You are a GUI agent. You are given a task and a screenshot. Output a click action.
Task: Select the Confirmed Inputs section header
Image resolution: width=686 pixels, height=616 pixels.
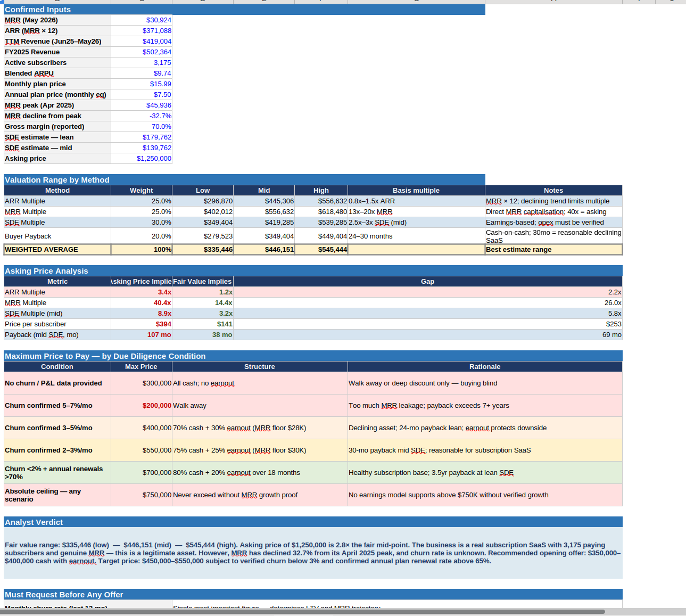[x=244, y=10]
